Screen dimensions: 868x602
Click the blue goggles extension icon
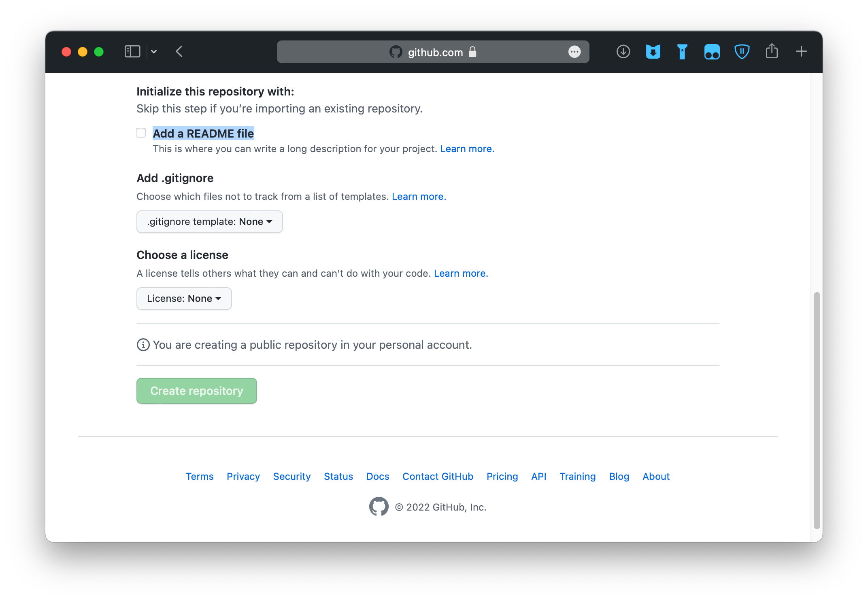point(712,52)
